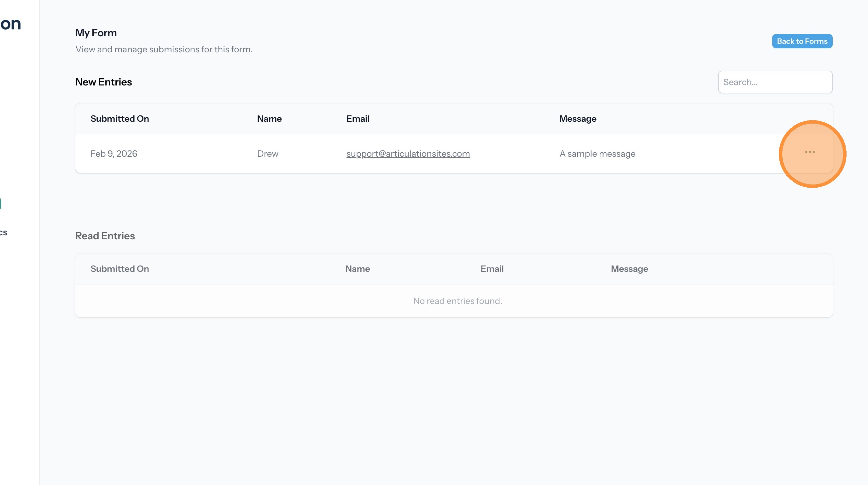Focus the Search entries input field
Screen dimensions: 868x485
coord(775,82)
